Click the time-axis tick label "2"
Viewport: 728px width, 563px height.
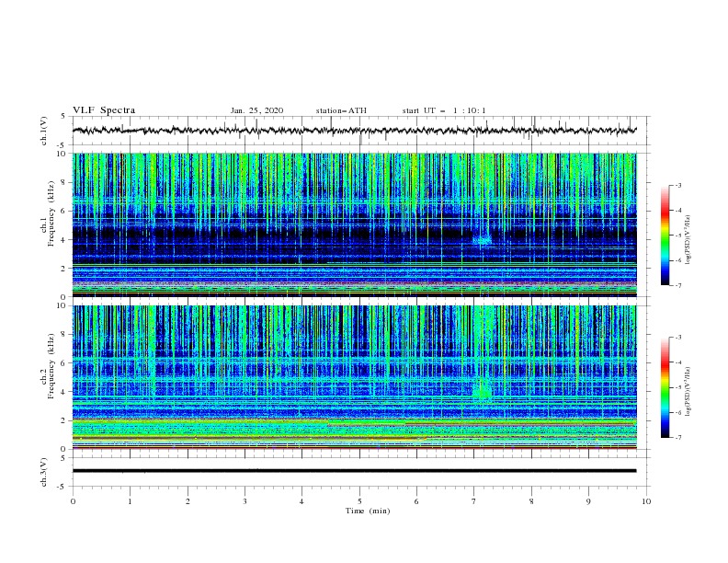188,501
